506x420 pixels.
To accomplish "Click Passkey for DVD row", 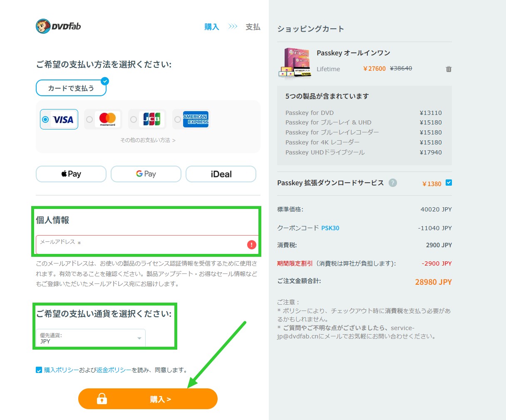I will point(364,113).
